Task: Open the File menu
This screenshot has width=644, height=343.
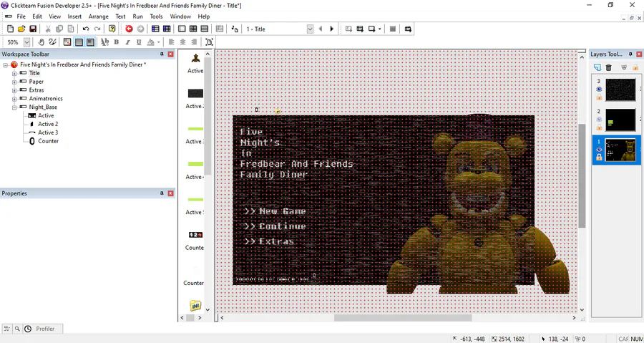Action: [21, 16]
